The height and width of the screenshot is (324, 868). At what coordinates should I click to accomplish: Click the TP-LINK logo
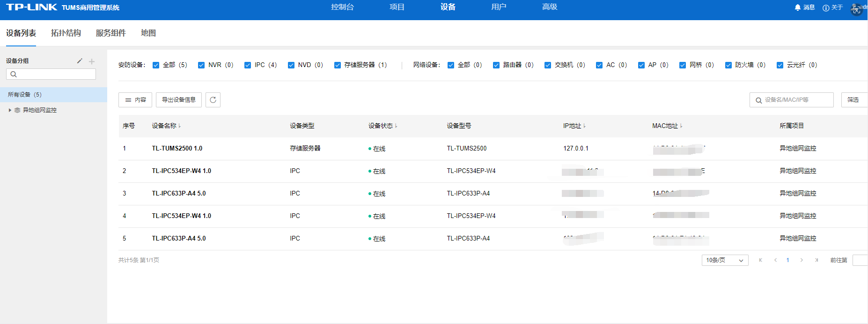32,7
